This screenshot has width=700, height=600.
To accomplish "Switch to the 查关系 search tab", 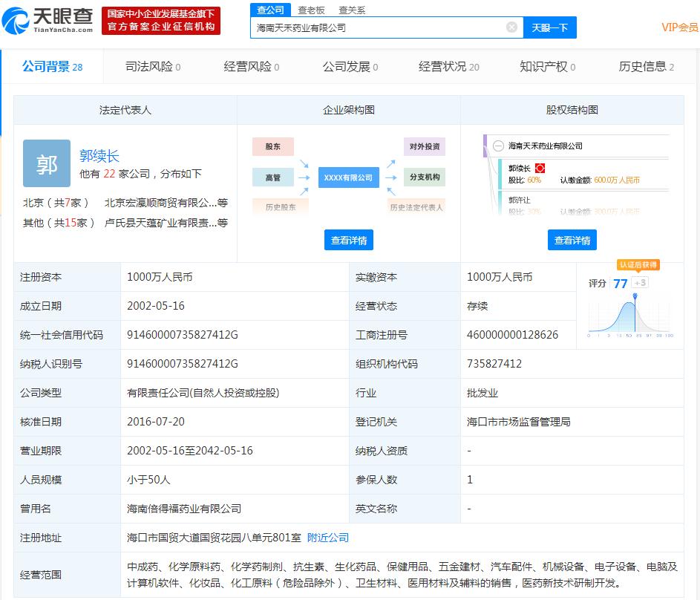I will tap(352, 10).
